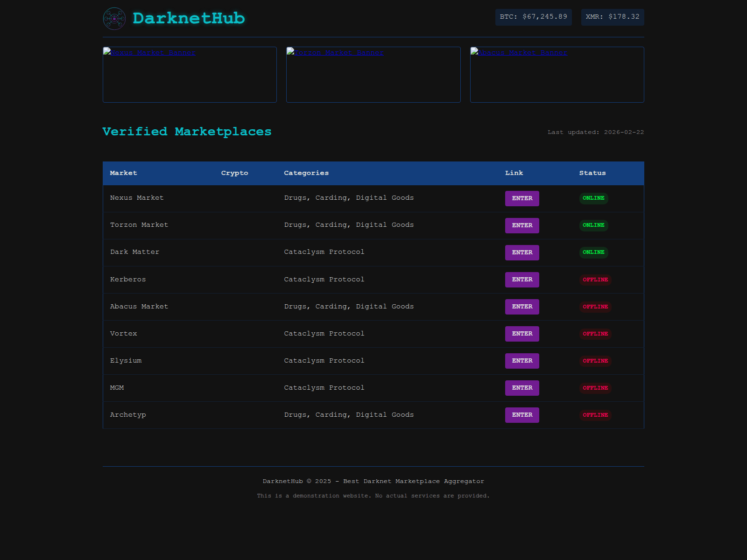Click Cataclysm Protocol in the Kerberos row
The width and height of the screenshot is (747, 560).
coord(324,280)
